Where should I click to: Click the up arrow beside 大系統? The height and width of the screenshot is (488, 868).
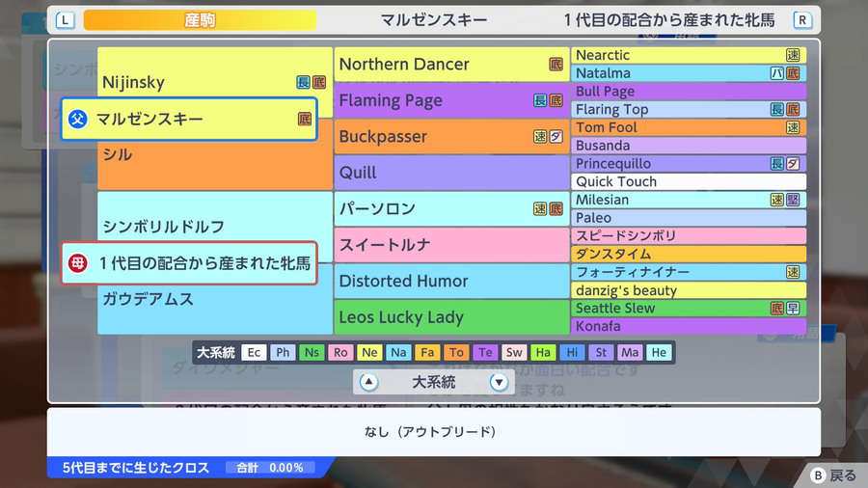point(368,382)
